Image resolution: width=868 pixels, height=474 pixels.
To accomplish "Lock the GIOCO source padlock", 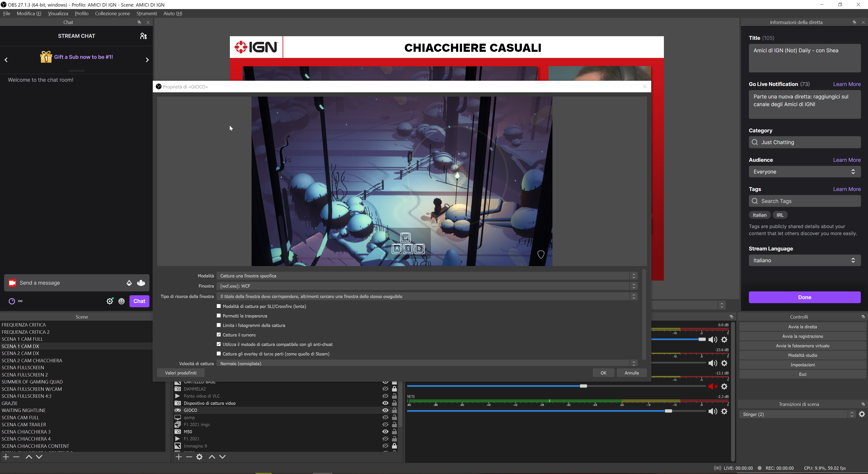I will 394,410.
